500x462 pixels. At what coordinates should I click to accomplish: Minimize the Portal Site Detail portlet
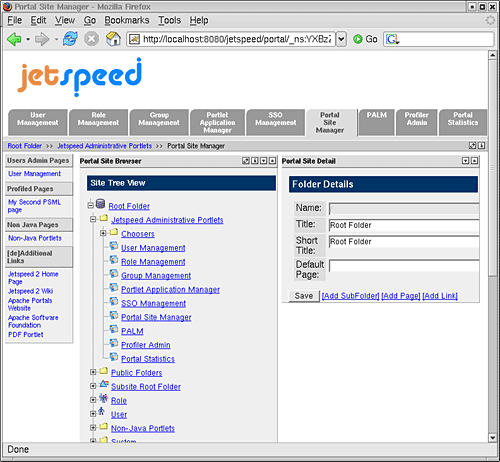[x=466, y=161]
